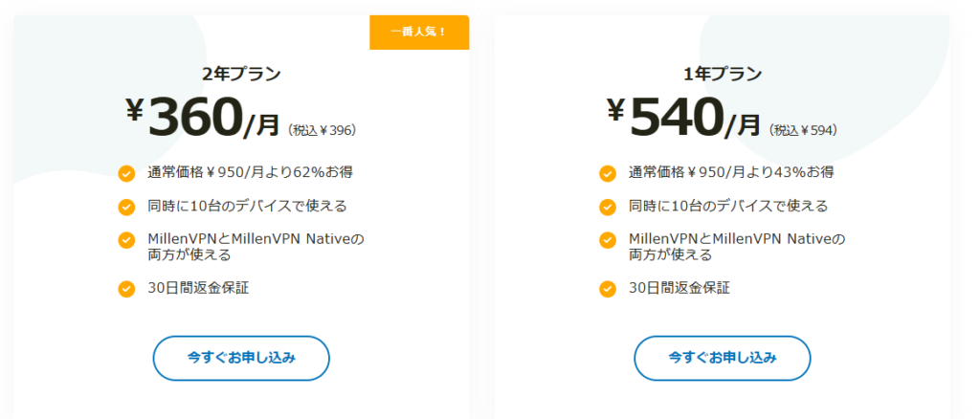
Task: Click the checkmark icon beside 62%お得
Action: [x=126, y=173]
